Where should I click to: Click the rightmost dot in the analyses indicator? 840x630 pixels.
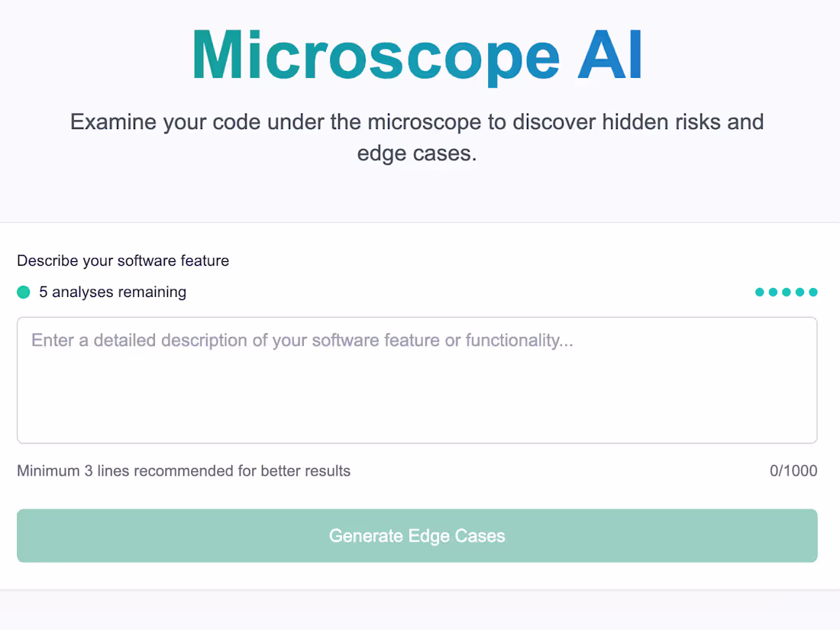click(x=813, y=292)
